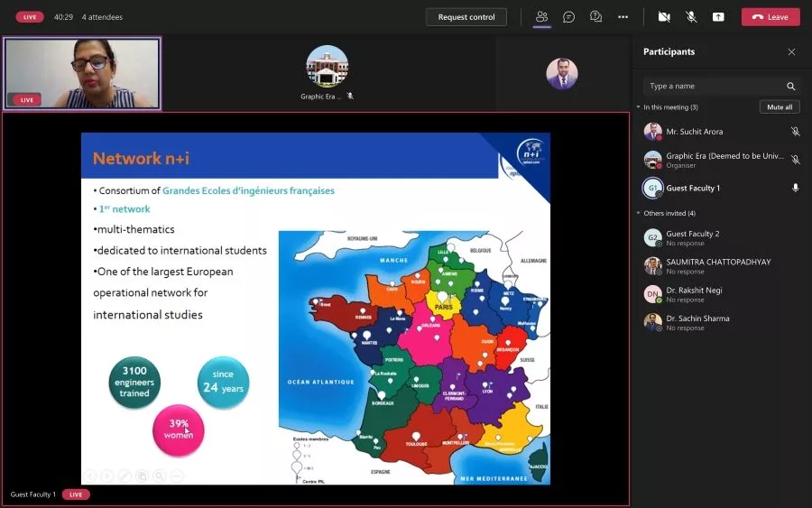Leave the meeting
This screenshot has width=812, height=508.
pyautogui.click(x=770, y=17)
